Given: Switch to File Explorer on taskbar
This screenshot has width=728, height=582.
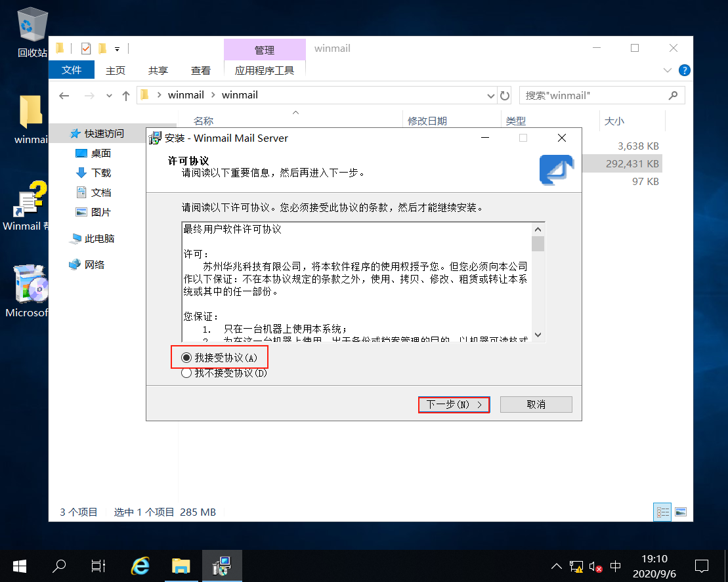Looking at the screenshot, I should coord(181,566).
